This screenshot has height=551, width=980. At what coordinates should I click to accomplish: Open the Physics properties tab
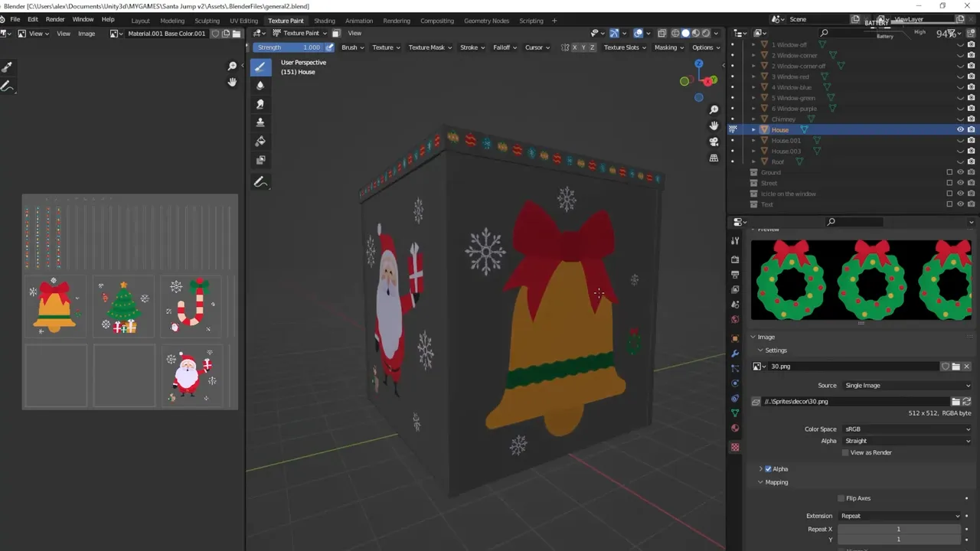coord(735,383)
